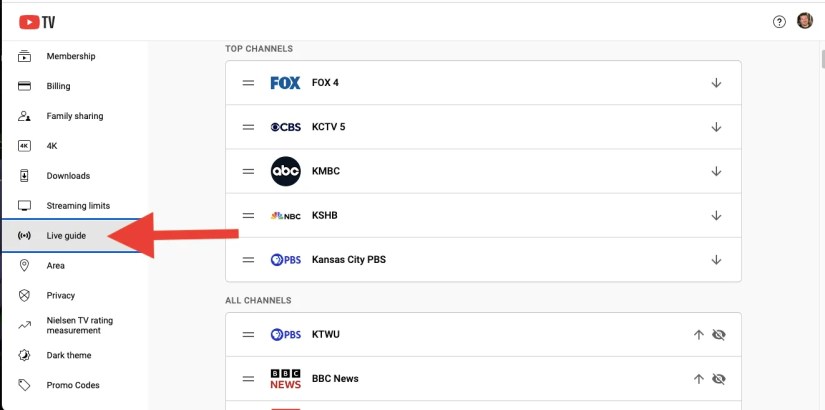Click the abc channel logo
Viewport: 825px width, 410px height.
point(286,171)
